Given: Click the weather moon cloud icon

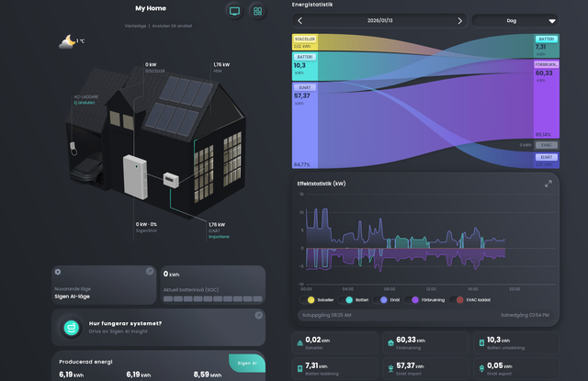Looking at the screenshot, I should (67, 41).
